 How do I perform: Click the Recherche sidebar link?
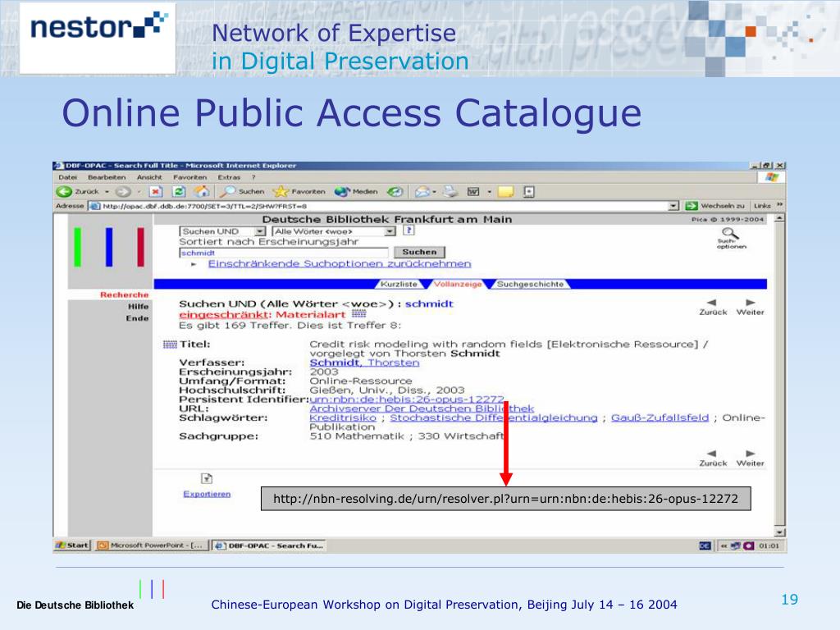tap(125, 294)
